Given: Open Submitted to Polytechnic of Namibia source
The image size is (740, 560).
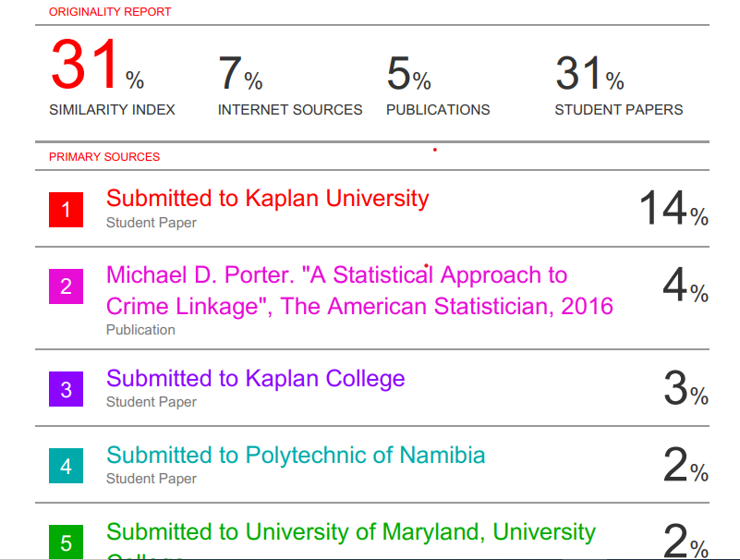Looking at the screenshot, I should [296, 456].
